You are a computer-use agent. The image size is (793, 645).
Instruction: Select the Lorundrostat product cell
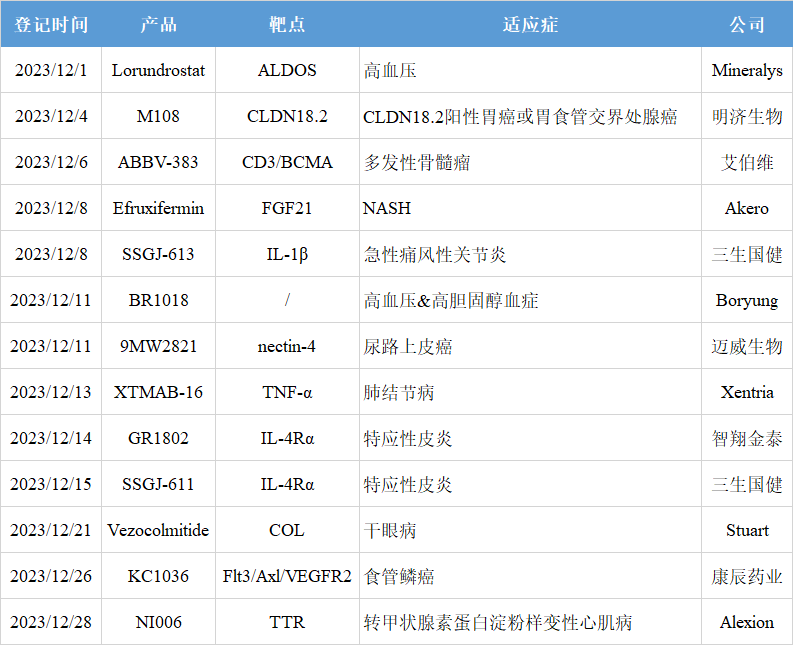click(x=158, y=70)
